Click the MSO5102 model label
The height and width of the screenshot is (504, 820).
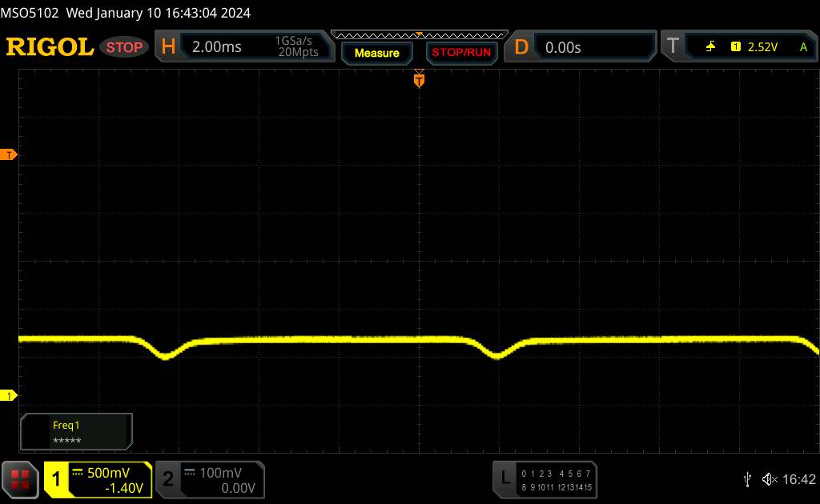pyautogui.click(x=30, y=13)
